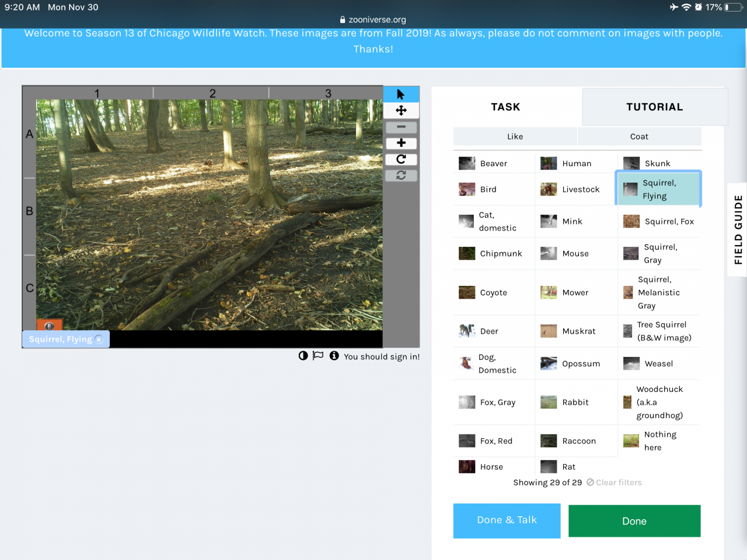Open the battery status indicator
The height and width of the screenshot is (560, 747).
734,7
